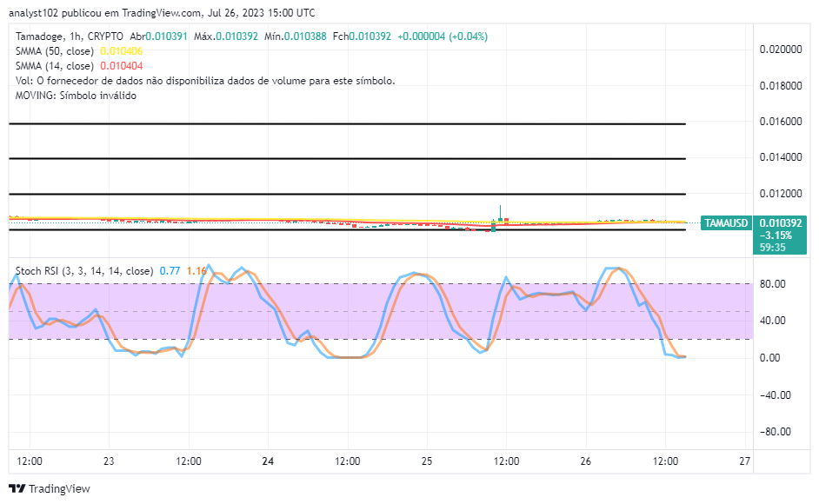Click the -3.15% change label
Screen dimensions: 819x504
coord(776,235)
